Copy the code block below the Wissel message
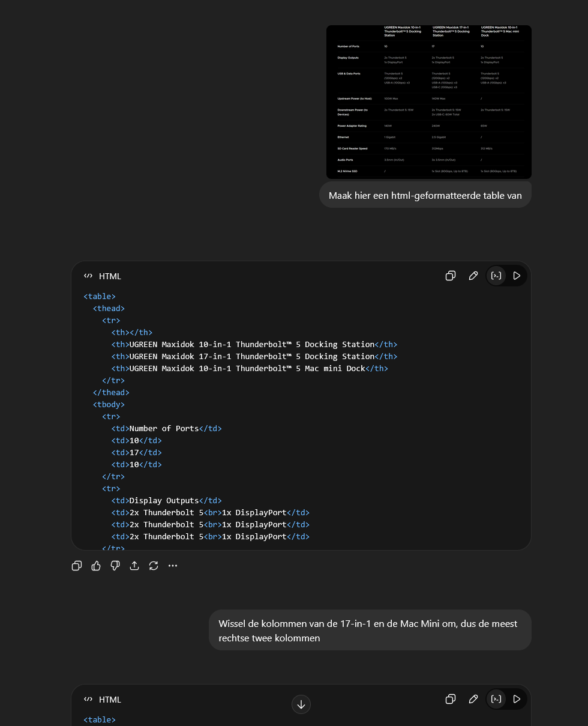588x726 pixels. (x=451, y=699)
